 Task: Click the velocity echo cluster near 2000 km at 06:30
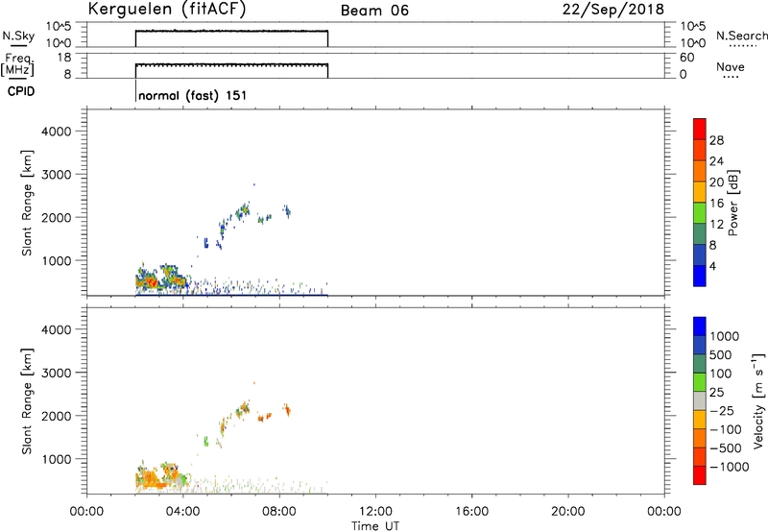[x=243, y=409]
